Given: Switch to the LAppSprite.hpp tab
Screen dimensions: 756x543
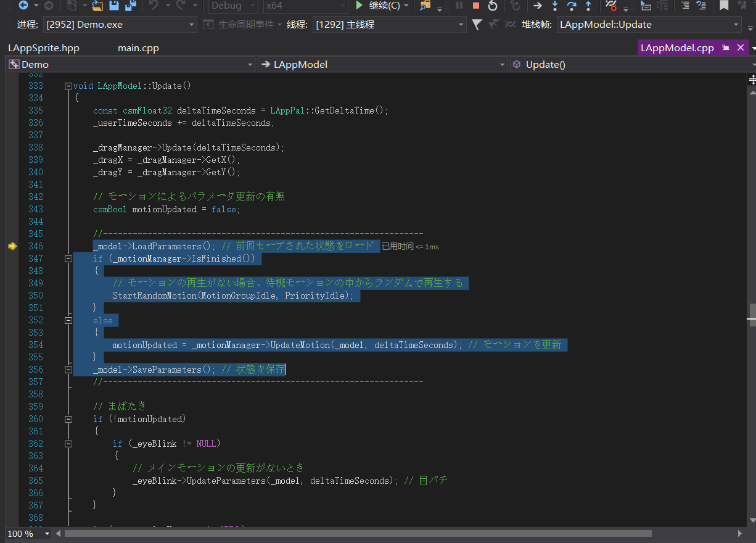Looking at the screenshot, I should pyautogui.click(x=44, y=48).
